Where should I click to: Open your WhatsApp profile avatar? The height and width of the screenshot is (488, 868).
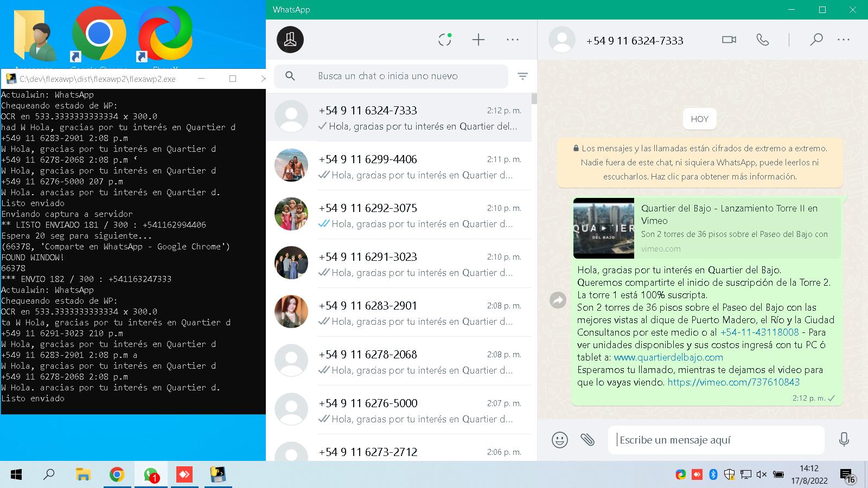click(x=290, y=40)
